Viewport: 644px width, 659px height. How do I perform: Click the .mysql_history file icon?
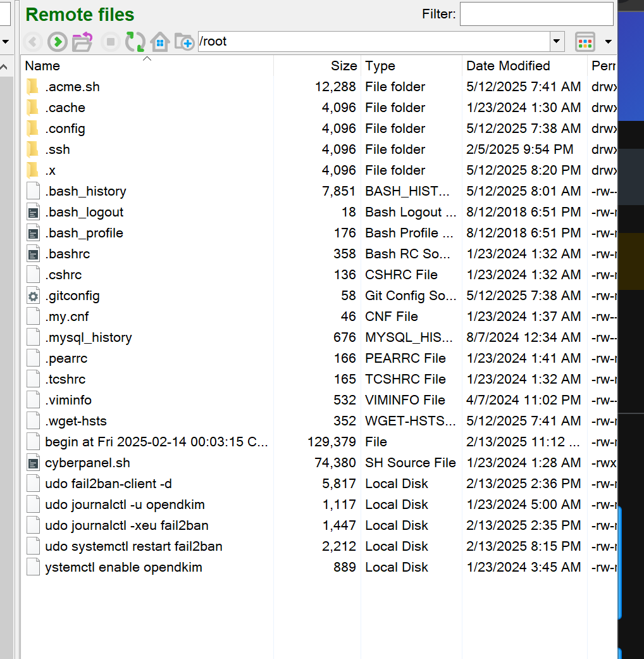[33, 337]
